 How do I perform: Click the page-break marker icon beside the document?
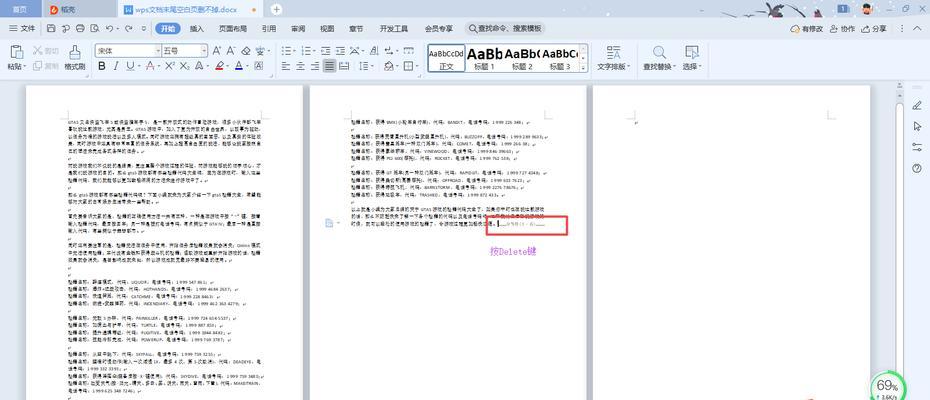(x=329, y=223)
